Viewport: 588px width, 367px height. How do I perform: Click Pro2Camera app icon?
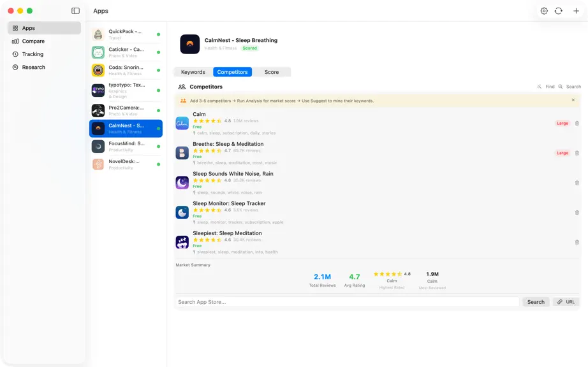tap(98, 110)
